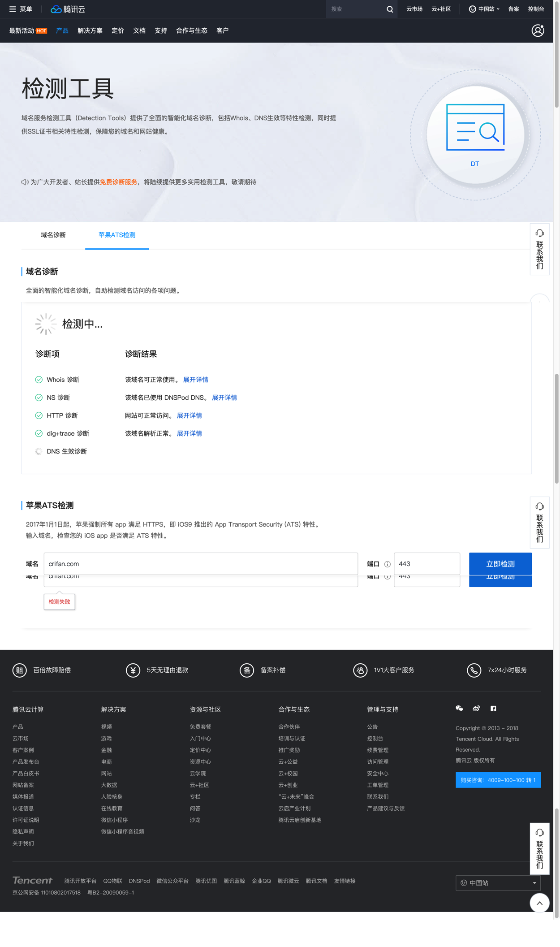This screenshot has width=560, height=947.
Task: Open the 中国站 selector in footer
Action: pos(498,882)
